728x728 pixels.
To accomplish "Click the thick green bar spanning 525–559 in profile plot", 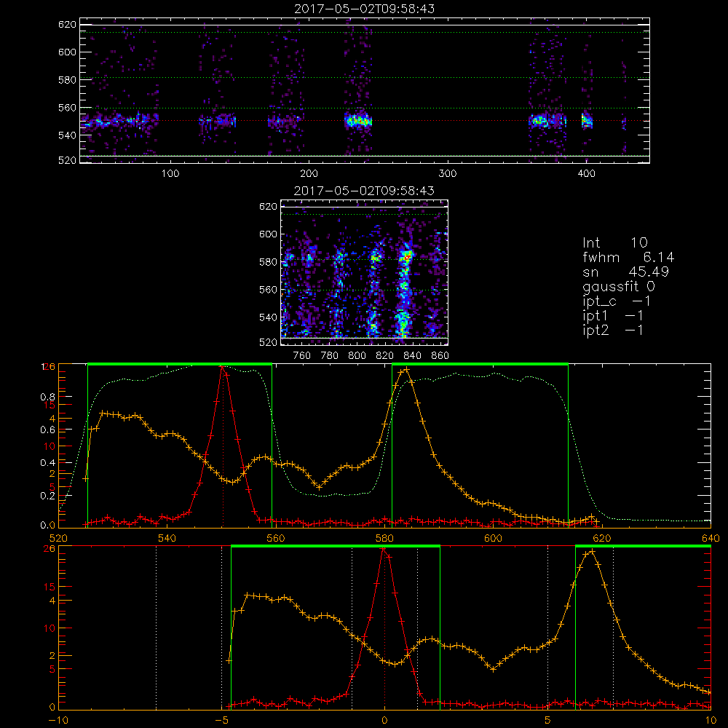I will point(180,364).
